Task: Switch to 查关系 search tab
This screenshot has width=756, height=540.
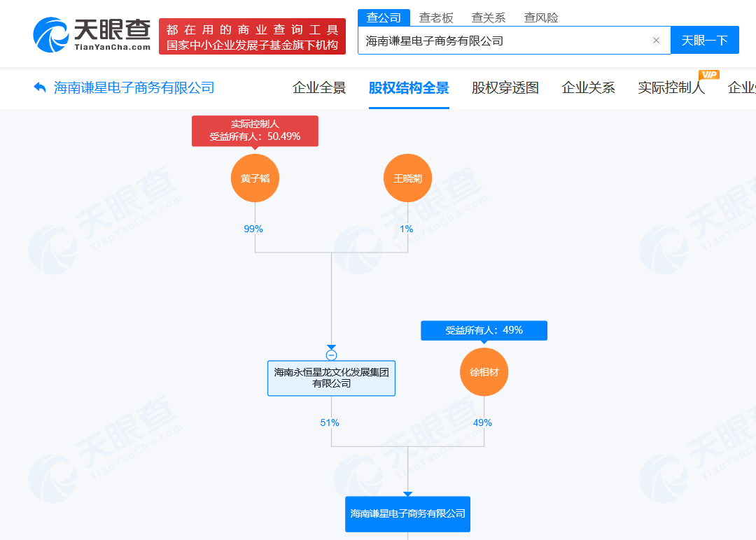Action: coord(489,17)
